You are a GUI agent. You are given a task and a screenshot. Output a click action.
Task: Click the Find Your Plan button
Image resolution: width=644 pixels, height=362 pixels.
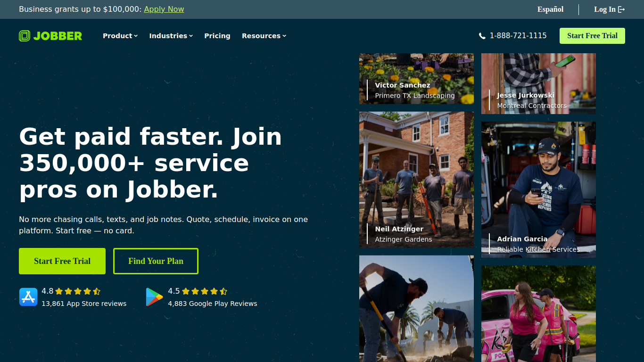156,261
